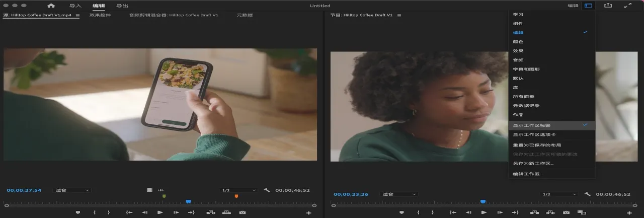Click the Insert button in Source monitor
The image size is (644, 218).
pos(210,212)
